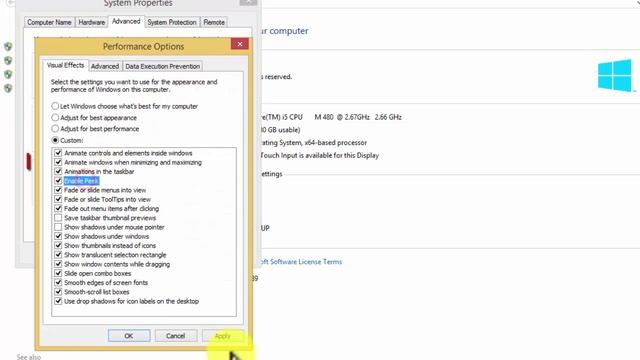Image resolution: width=640 pixels, height=360 pixels.
Task: Toggle the Enable Peek checkbox
Action: [x=58, y=181]
